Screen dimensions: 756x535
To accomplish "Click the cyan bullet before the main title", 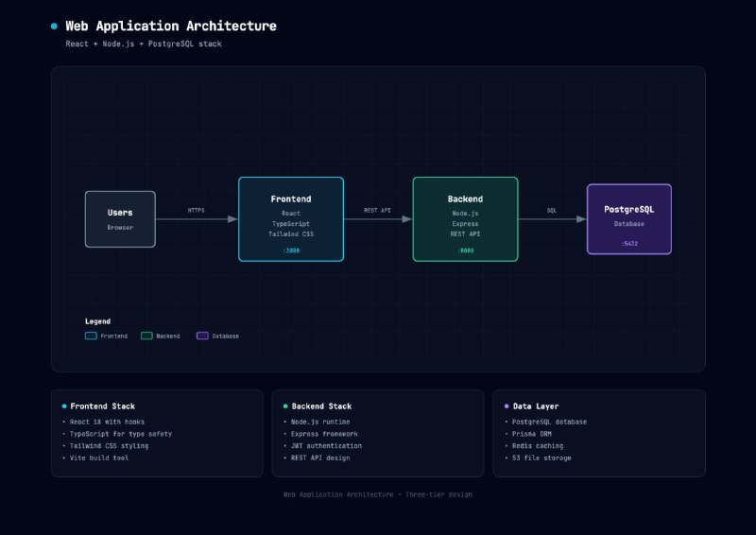I will coord(54,26).
